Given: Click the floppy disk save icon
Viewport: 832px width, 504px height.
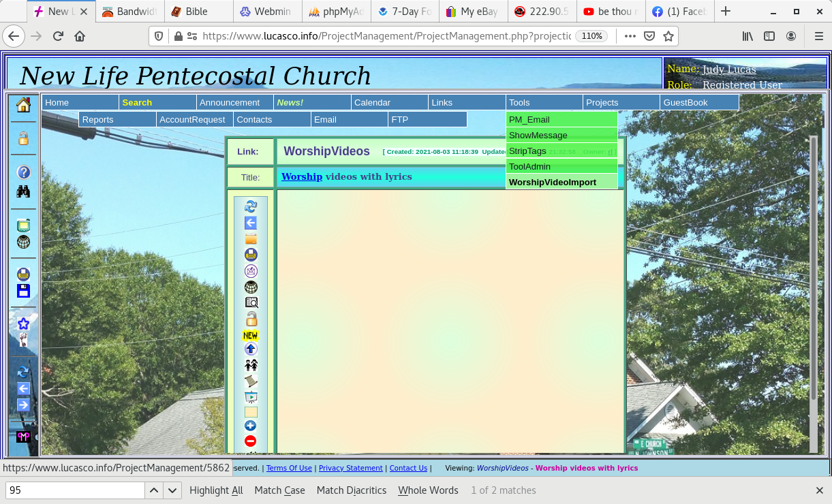Looking at the screenshot, I should (23, 291).
